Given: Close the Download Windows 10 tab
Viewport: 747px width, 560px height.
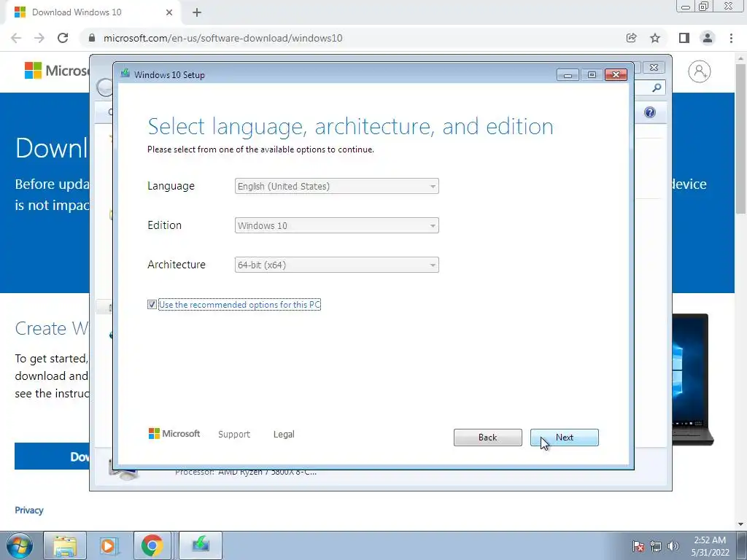Looking at the screenshot, I should 169,12.
